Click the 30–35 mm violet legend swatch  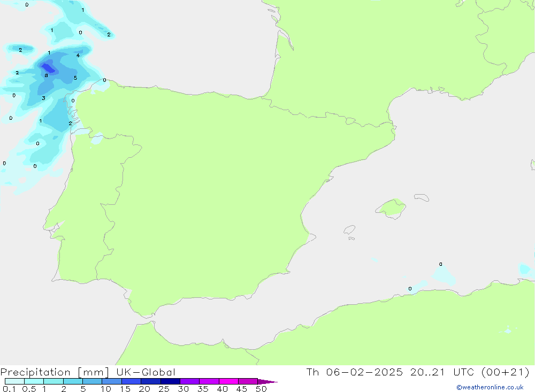pyautogui.click(x=190, y=381)
